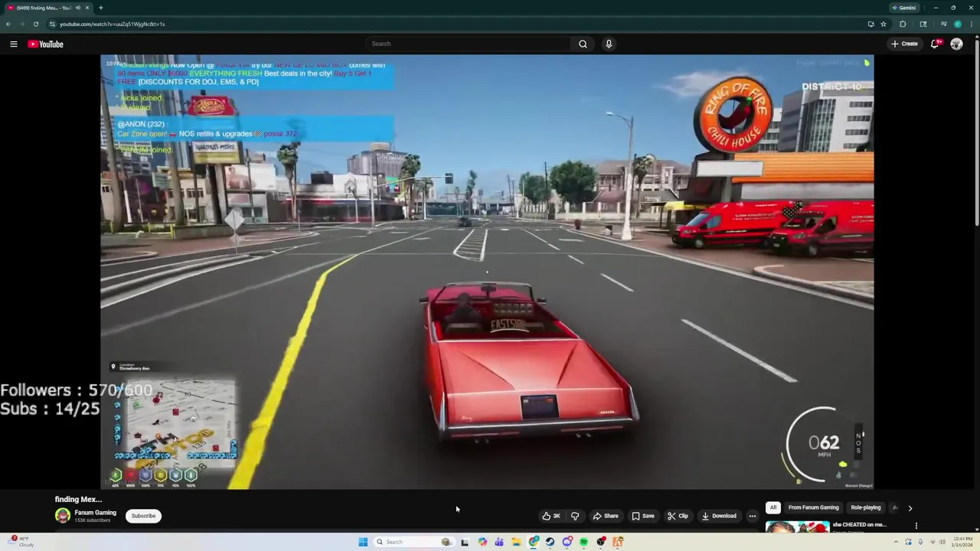Click the Windows taskbar Search box
This screenshot has width=980, height=551.
(413, 542)
